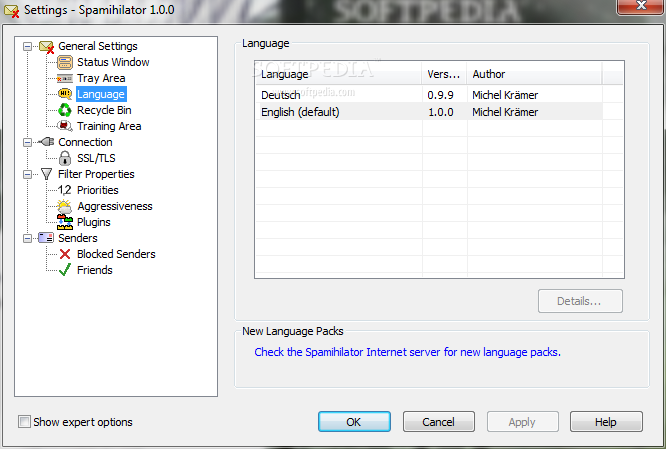Select Connection label in tree
Image resolution: width=666 pixels, height=449 pixels.
[85, 142]
